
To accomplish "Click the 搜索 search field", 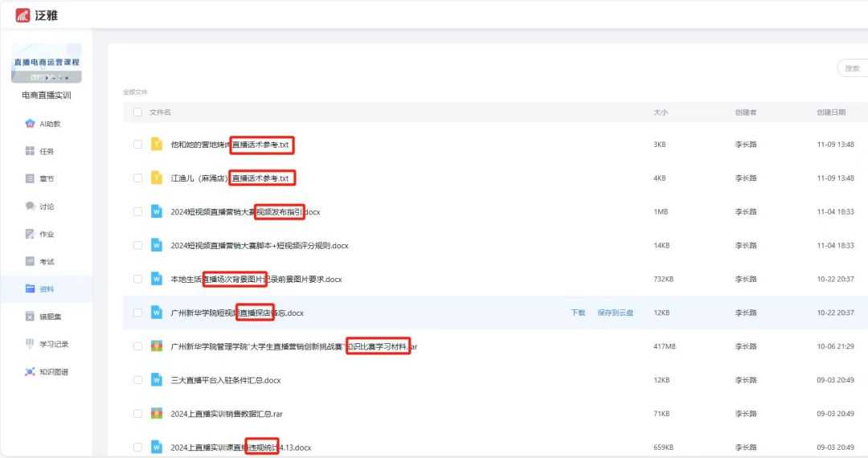I will tap(852, 68).
